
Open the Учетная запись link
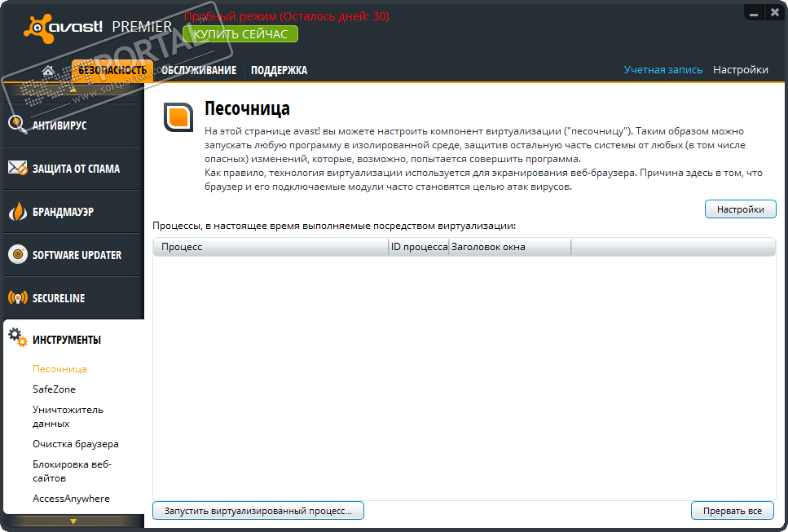663,70
